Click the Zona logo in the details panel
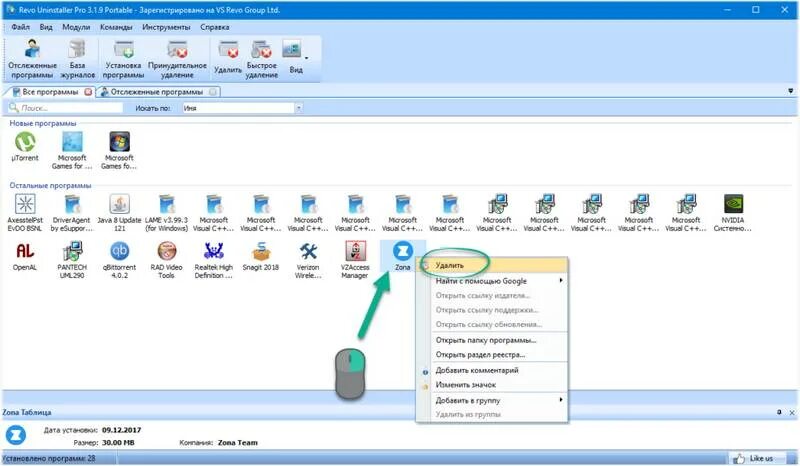Screen dimensions: 800x466 16,435
